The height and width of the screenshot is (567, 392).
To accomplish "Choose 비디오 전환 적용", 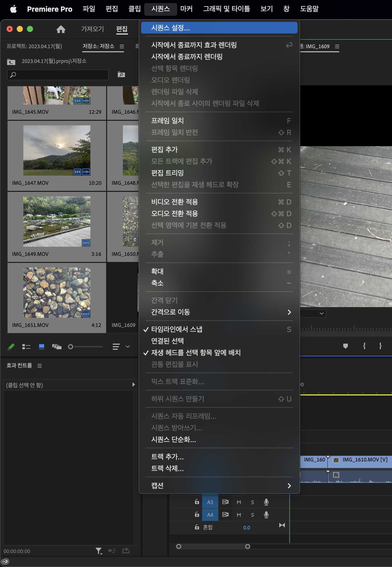I will coord(219,202).
